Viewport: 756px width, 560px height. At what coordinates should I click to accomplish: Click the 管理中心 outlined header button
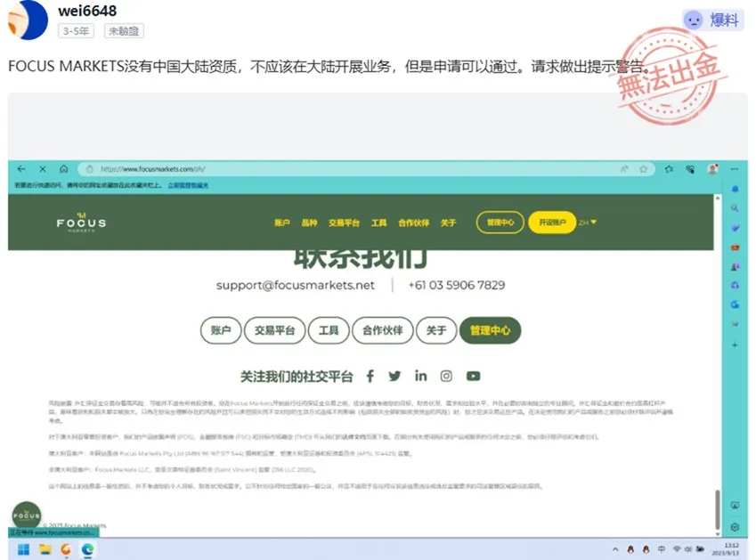(500, 223)
